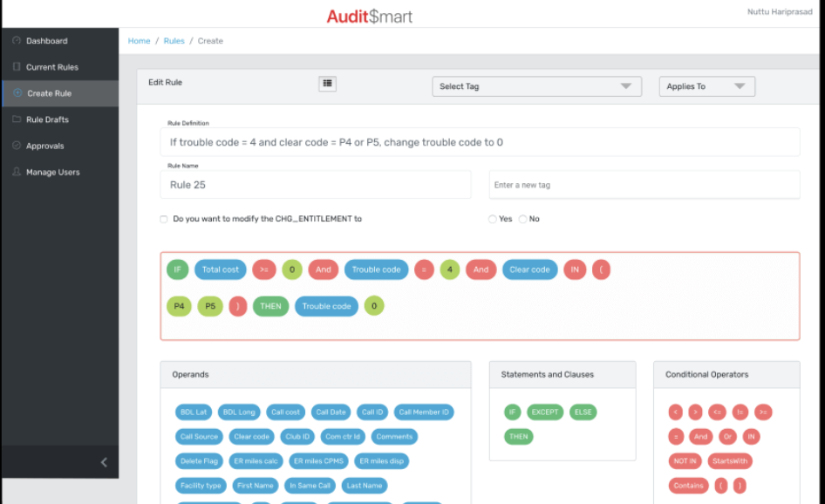Screen dimensions: 825x504
Task: Add the ER miles calc operand
Action: tap(256, 461)
